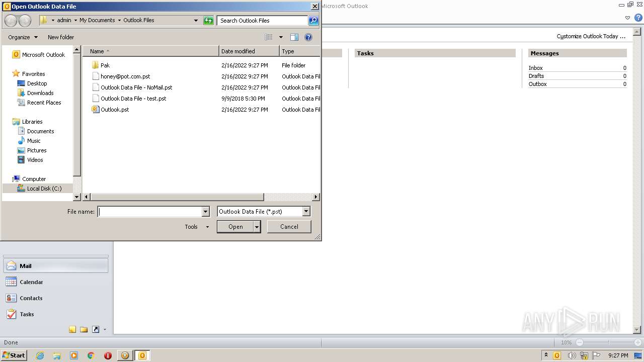Open the view options dropdown arrow
The image size is (644, 362).
[x=281, y=37]
